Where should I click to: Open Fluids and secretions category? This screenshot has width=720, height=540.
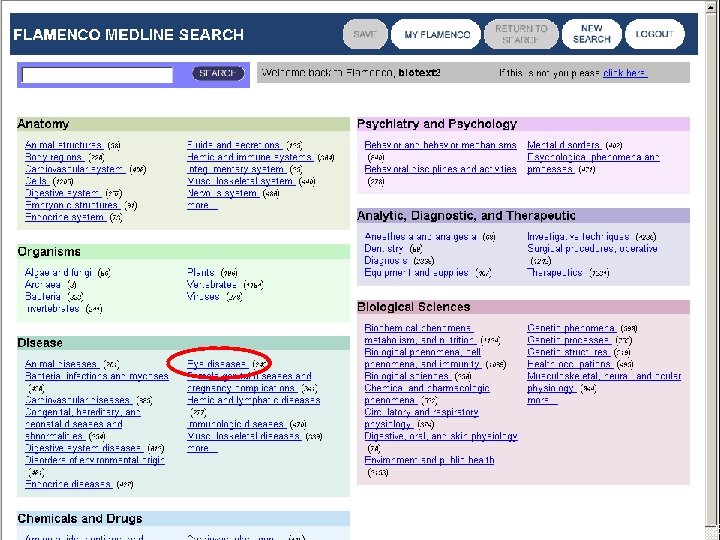(235, 145)
